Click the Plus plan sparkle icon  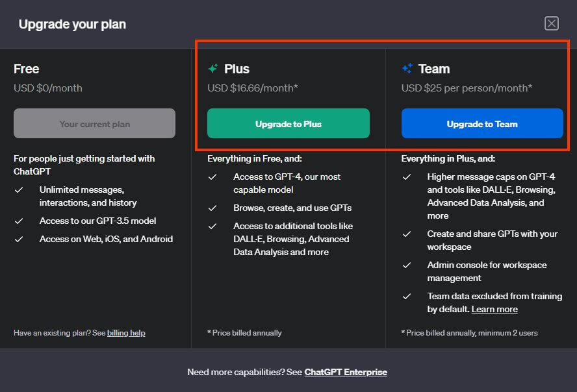pyautogui.click(x=214, y=67)
